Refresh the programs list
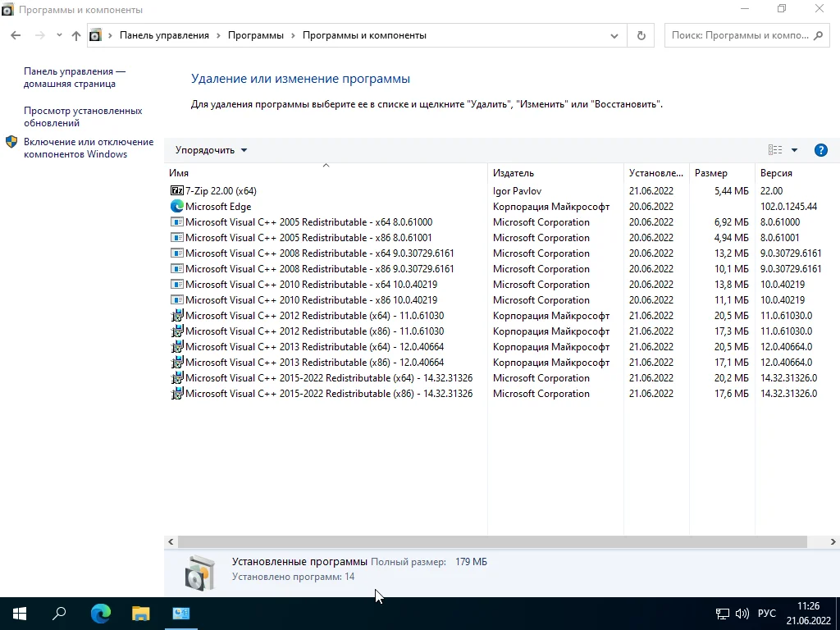The height and width of the screenshot is (630, 840). coord(641,35)
